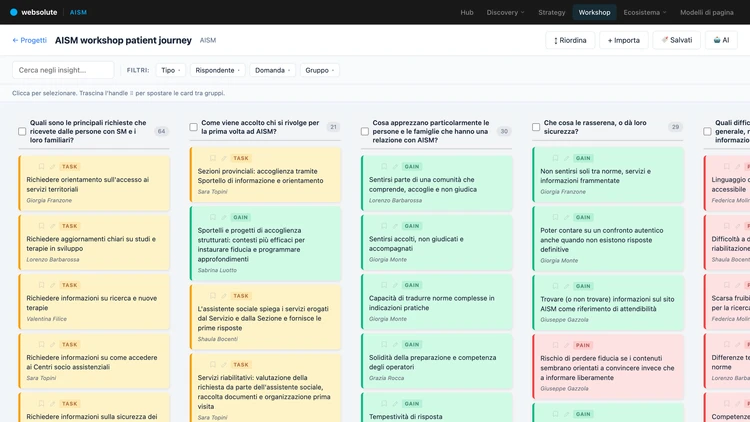Bookmark the "Servizi riabilitativi" card
Viewport: 750px width, 422px height.
[212, 365]
